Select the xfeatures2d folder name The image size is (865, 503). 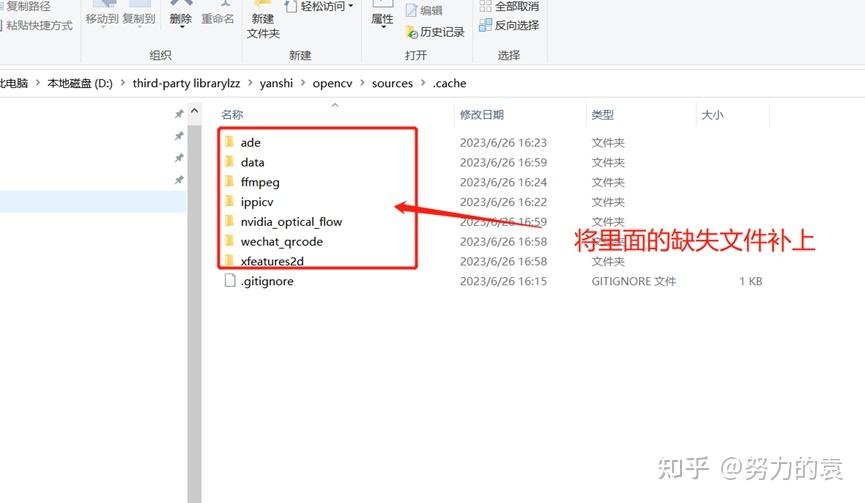[x=272, y=261]
